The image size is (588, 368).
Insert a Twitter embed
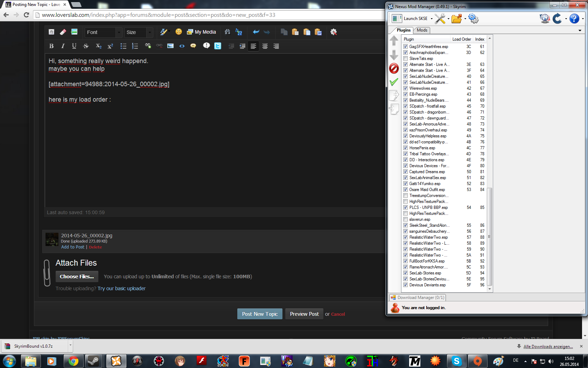point(218,46)
